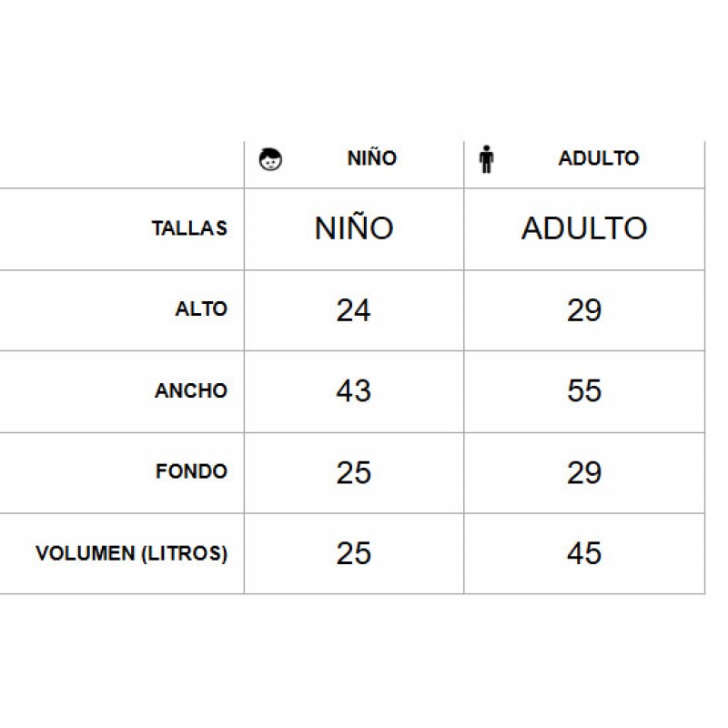Click the FONDO value 29 for adulto
The height and width of the screenshot is (728, 728).
click(584, 472)
